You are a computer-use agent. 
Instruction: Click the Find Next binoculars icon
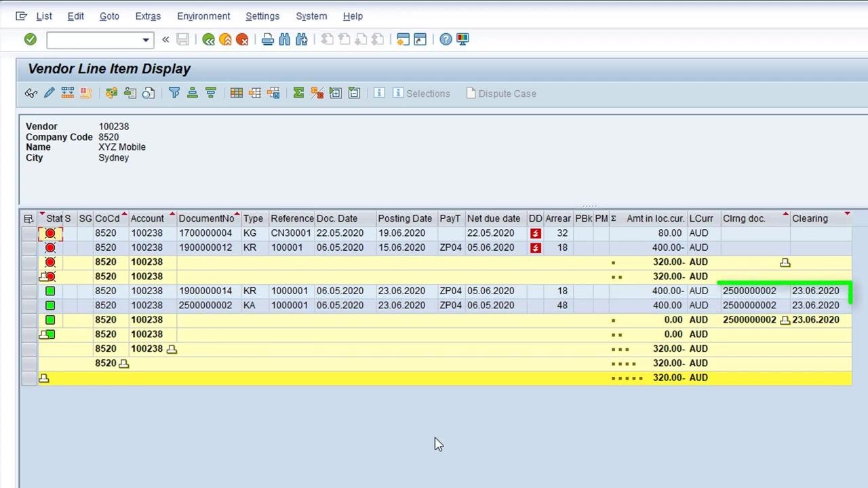coord(302,39)
